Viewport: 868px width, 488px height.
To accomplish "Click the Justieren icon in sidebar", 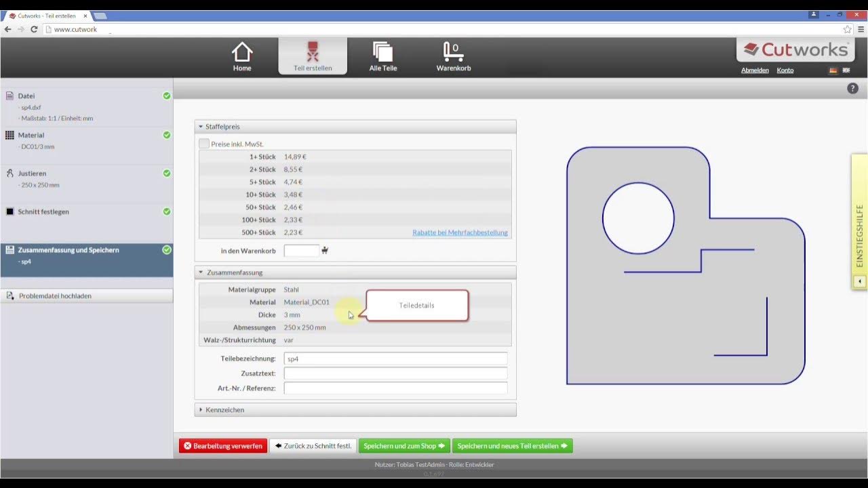I will [x=9, y=174].
